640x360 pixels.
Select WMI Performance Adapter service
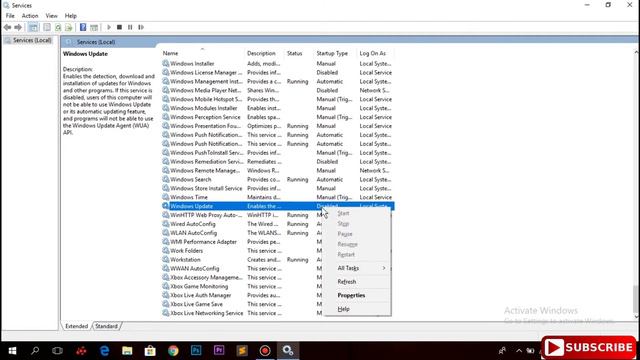203,242
